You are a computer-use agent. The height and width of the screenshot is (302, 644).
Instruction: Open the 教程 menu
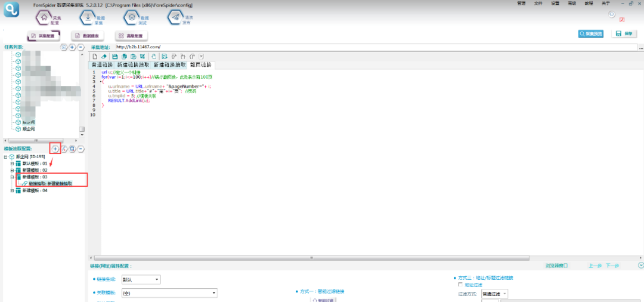[x=589, y=4]
